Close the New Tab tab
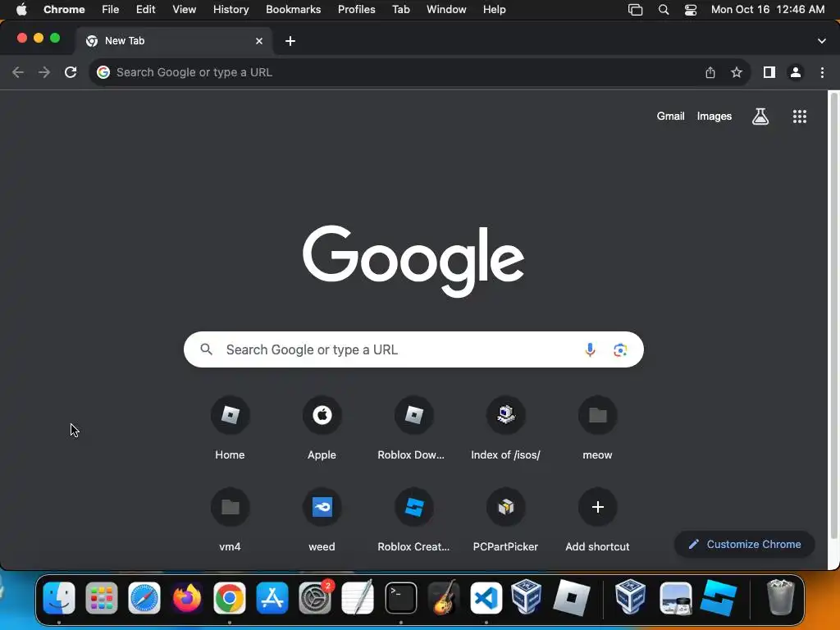This screenshot has width=840, height=630. (259, 41)
